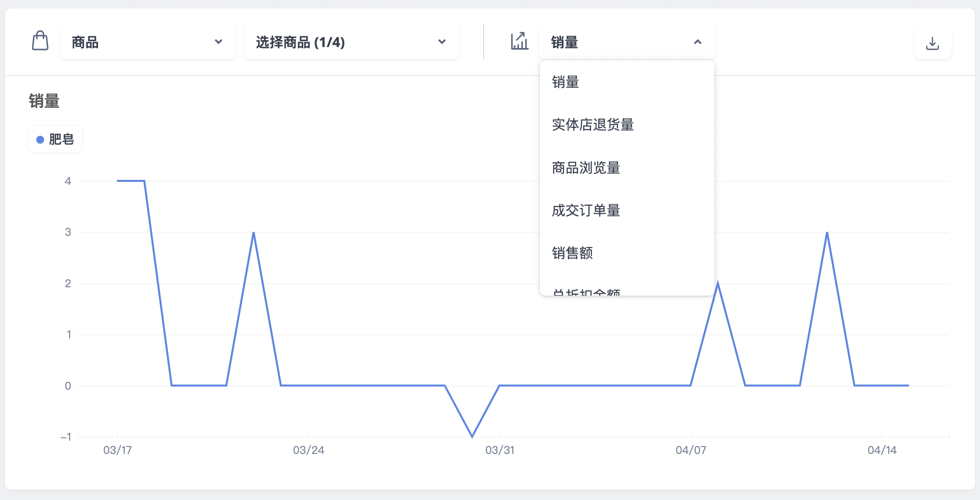Open the 选择商品 (1/4) product selector
The image size is (980, 500).
tap(351, 42)
